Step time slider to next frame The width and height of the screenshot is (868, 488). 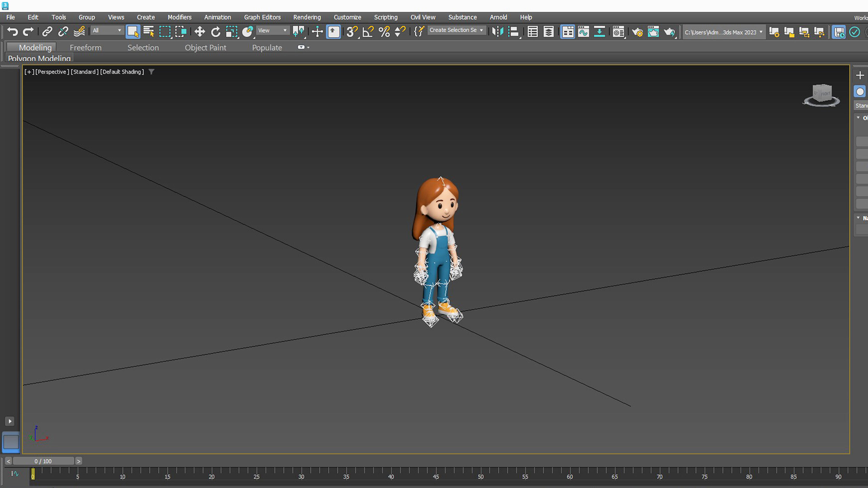click(78, 461)
